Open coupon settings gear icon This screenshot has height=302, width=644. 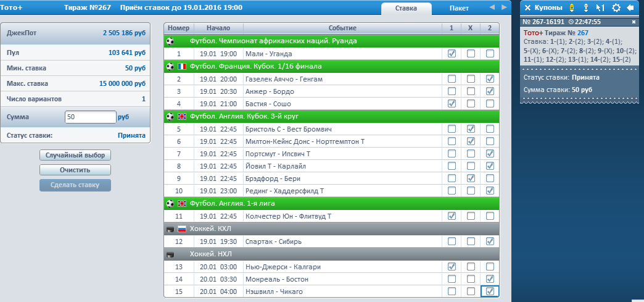coord(616,8)
